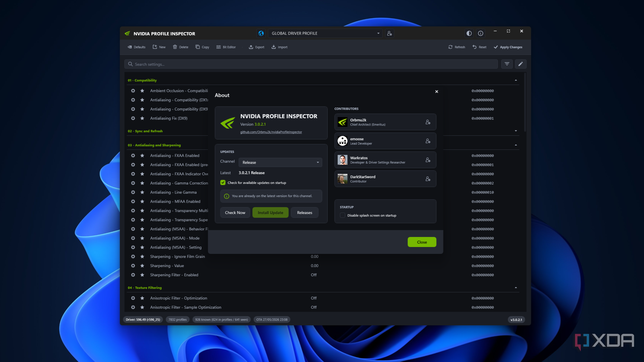
Task: Click the Check Now button
Action: (x=235, y=213)
